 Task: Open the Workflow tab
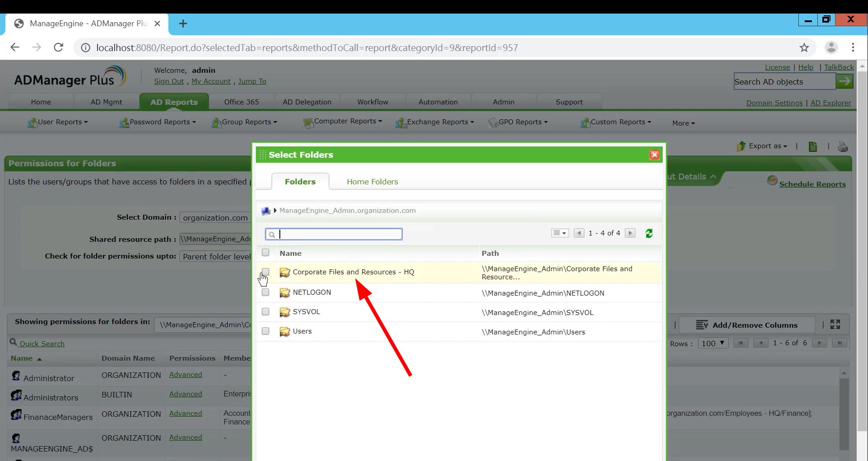tap(373, 102)
